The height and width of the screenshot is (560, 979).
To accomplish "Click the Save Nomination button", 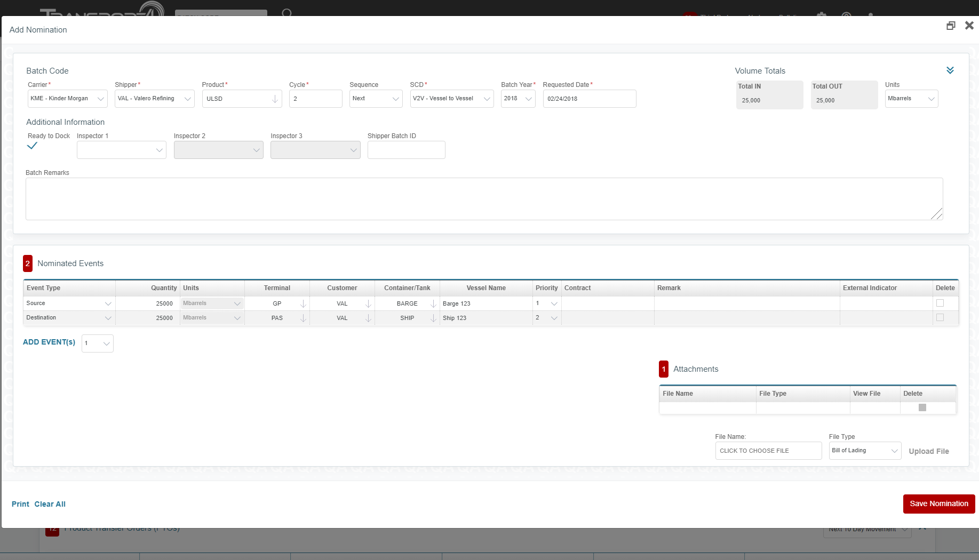I will point(938,503).
